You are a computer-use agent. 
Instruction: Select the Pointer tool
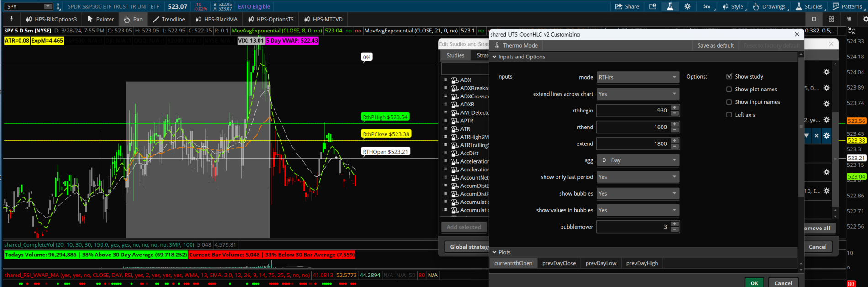[x=101, y=19]
